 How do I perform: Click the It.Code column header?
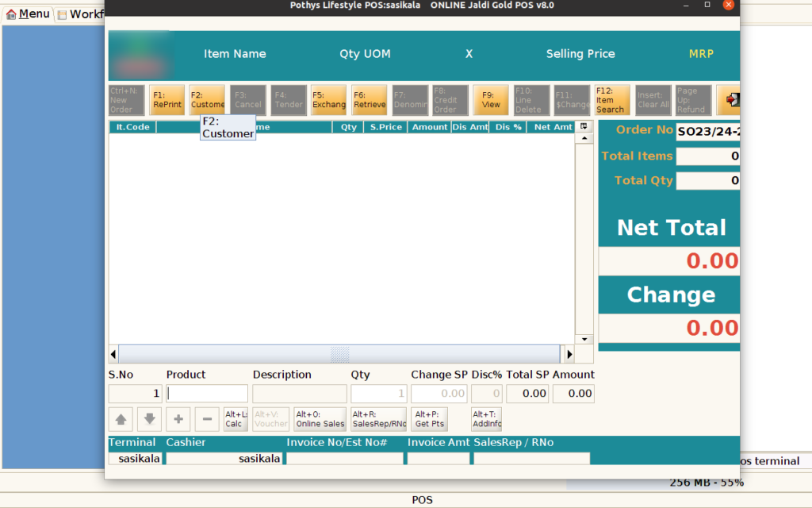click(x=132, y=127)
